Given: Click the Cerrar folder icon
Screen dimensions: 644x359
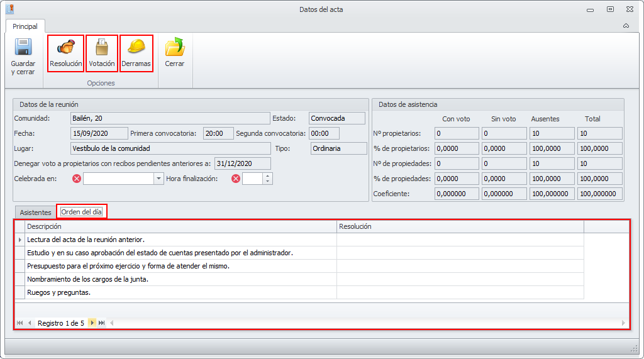Looking at the screenshot, I should pos(175,47).
